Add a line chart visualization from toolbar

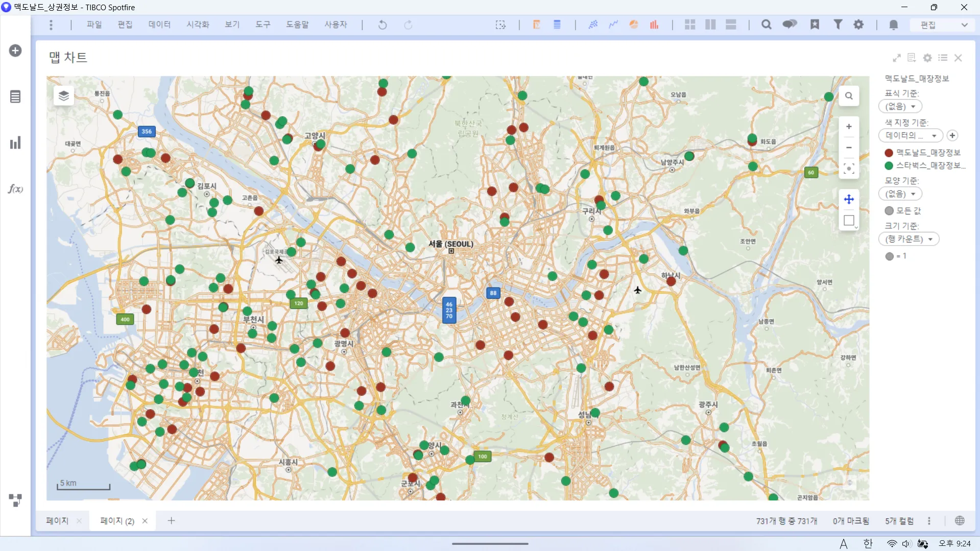(x=613, y=25)
